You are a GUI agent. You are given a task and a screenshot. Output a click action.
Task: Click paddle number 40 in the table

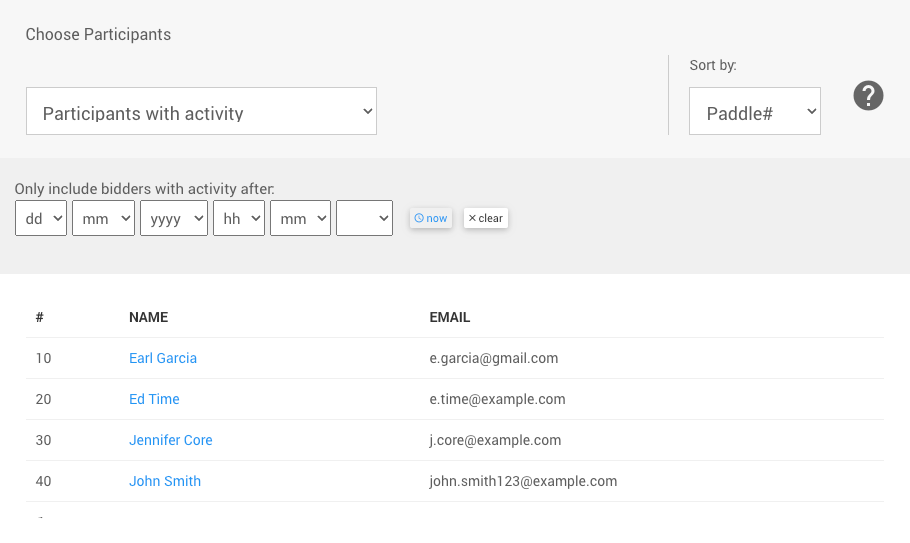tap(43, 481)
